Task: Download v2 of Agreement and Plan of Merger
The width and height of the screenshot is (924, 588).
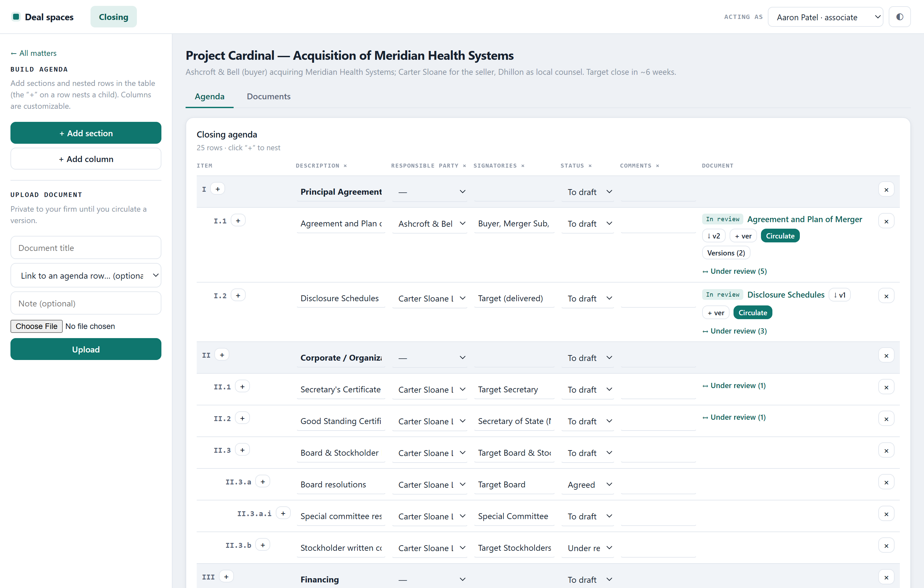Action: pyautogui.click(x=713, y=236)
